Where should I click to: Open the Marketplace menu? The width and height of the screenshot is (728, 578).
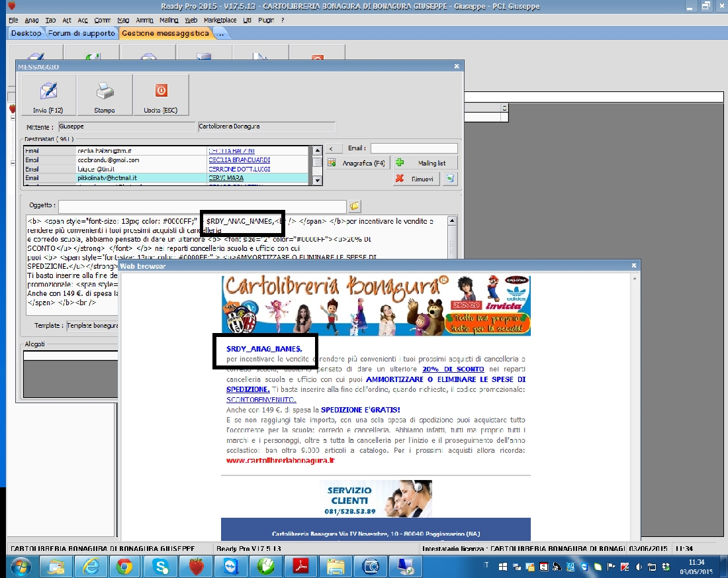tap(220, 21)
